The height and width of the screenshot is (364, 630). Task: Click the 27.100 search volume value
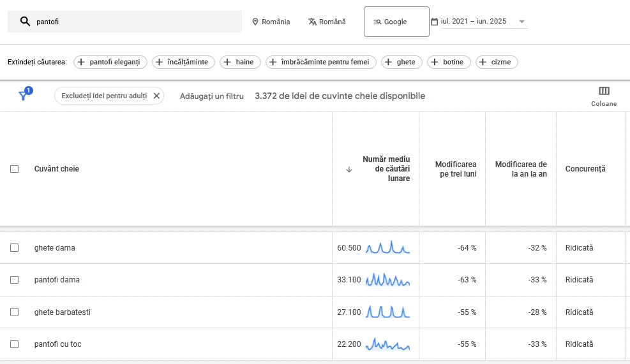tap(349, 312)
